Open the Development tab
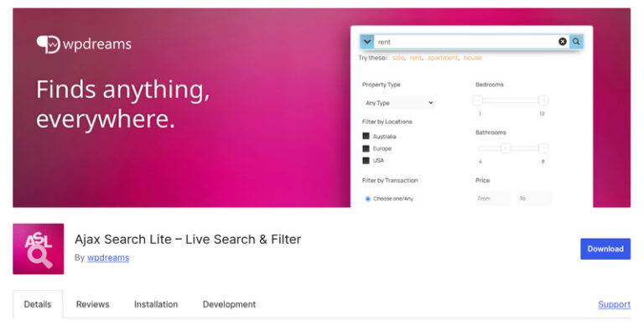Viewport: 644px width, 336px height. tap(229, 304)
